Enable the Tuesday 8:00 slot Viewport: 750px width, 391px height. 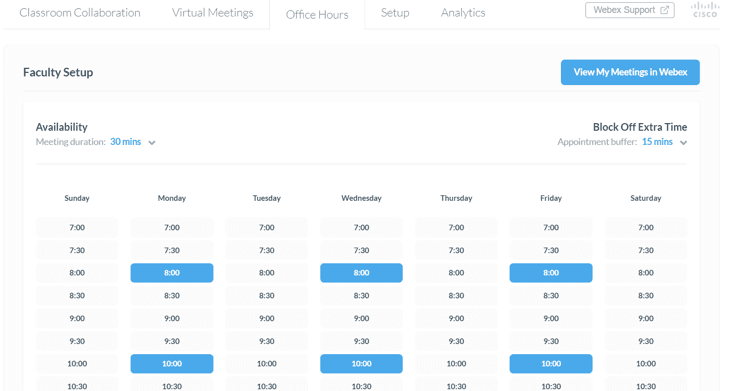266,273
